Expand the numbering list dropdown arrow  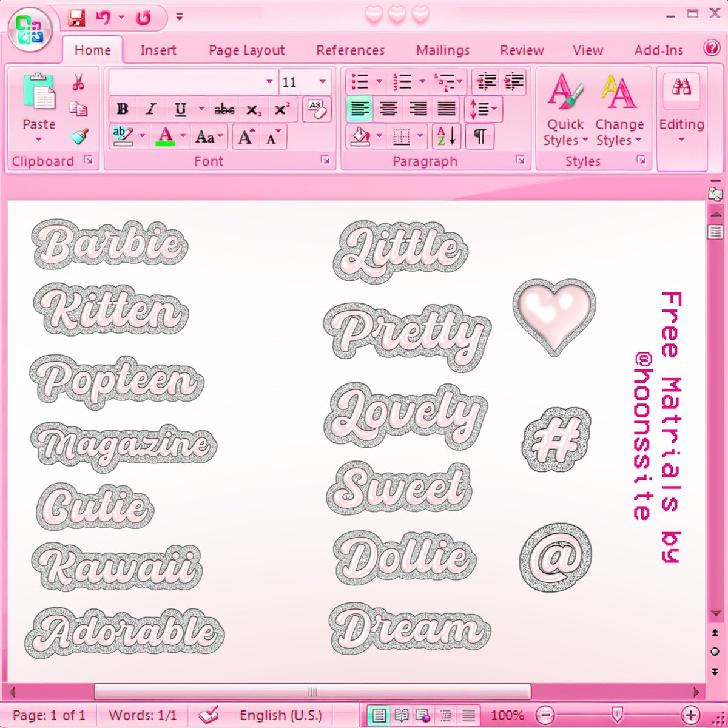pyautogui.click(x=422, y=81)
